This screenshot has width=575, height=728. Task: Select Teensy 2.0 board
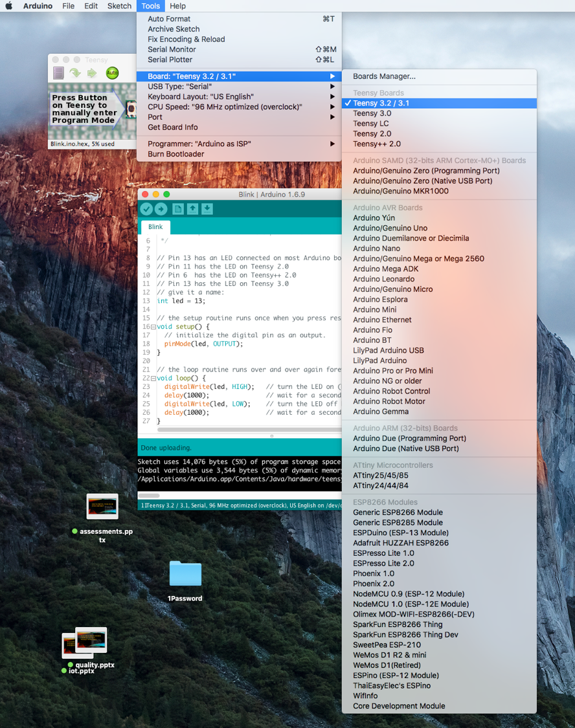(440, 134)
